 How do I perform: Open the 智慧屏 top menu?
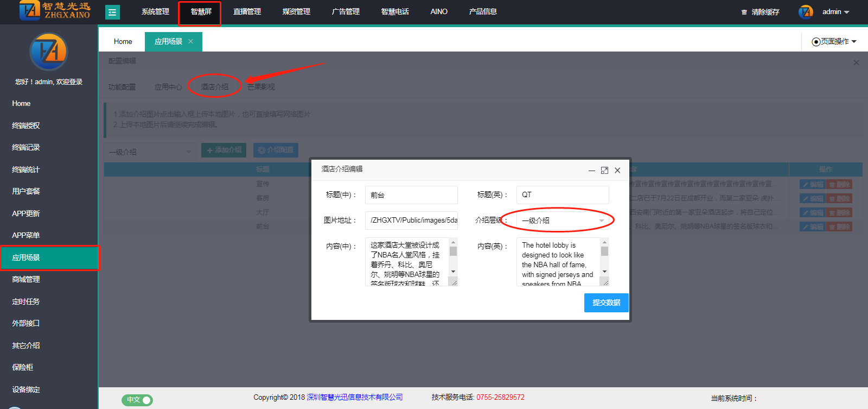(201, 12)
